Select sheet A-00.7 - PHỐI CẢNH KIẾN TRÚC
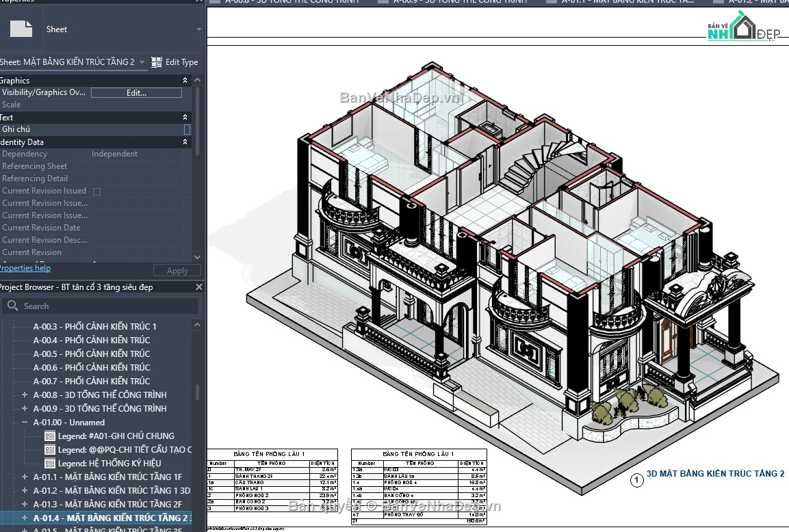Screen dimensions: 789x532 coord(92,381)
